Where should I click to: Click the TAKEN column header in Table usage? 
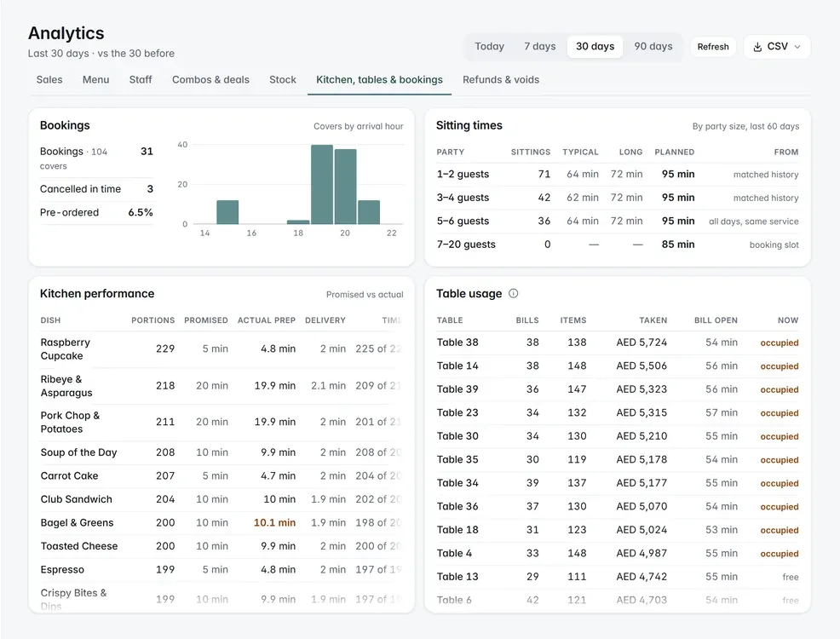click(653, 320)
